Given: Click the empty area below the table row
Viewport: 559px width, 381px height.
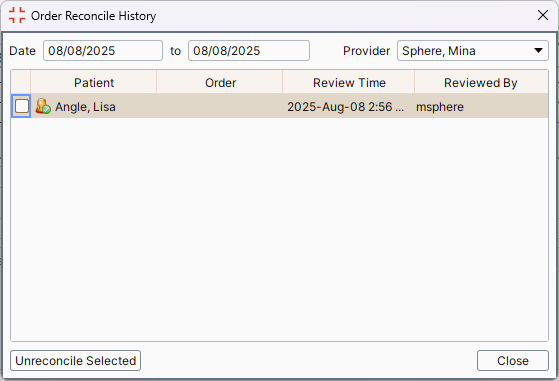Looking at the screenshot, I should coord(280,230).
